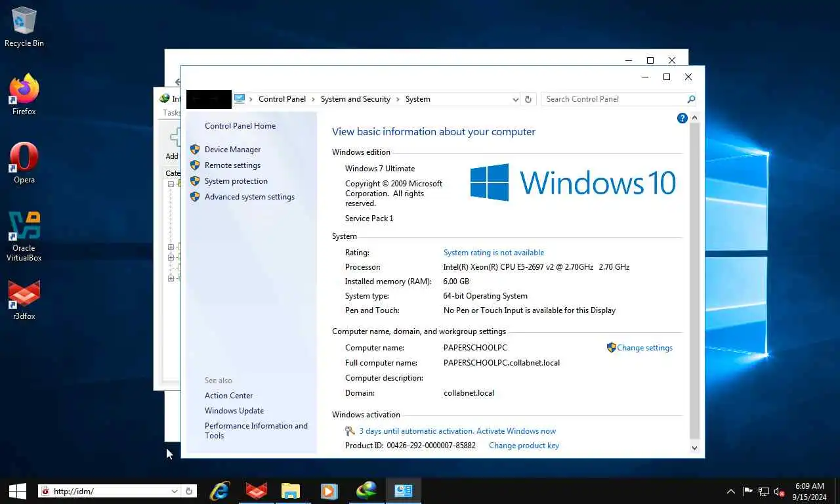The width and height of the screenshot is (840, 504).
Task: Open the muted volume tray icon
Action: point(780,491)
